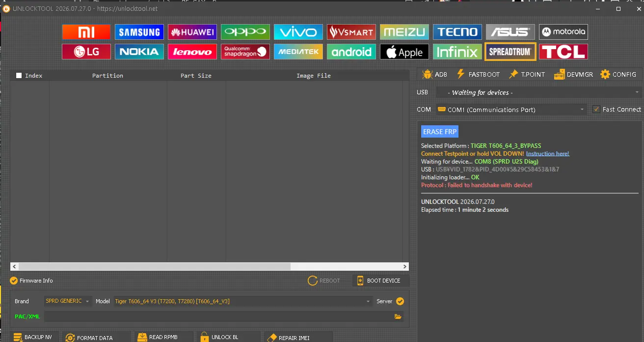The width and height of the screenshot is (644, 342).
Task: Open the Lenovo brand section
Action: pos(192,52)
